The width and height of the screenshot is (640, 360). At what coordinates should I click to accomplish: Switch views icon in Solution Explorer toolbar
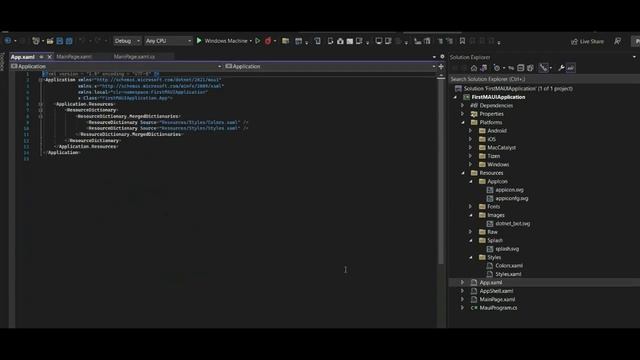pyautogui.click(x=483, y=68)
